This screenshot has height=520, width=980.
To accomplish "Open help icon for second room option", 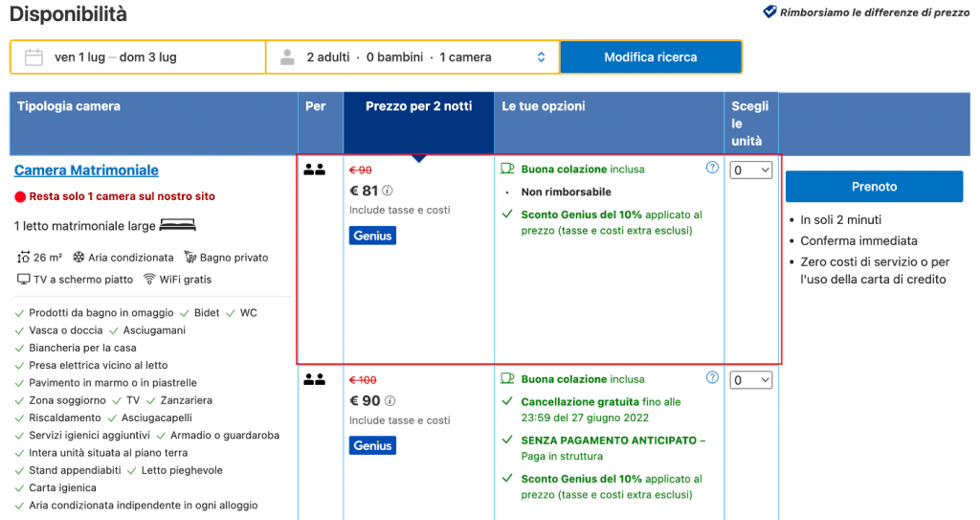I will pos(712,378).
